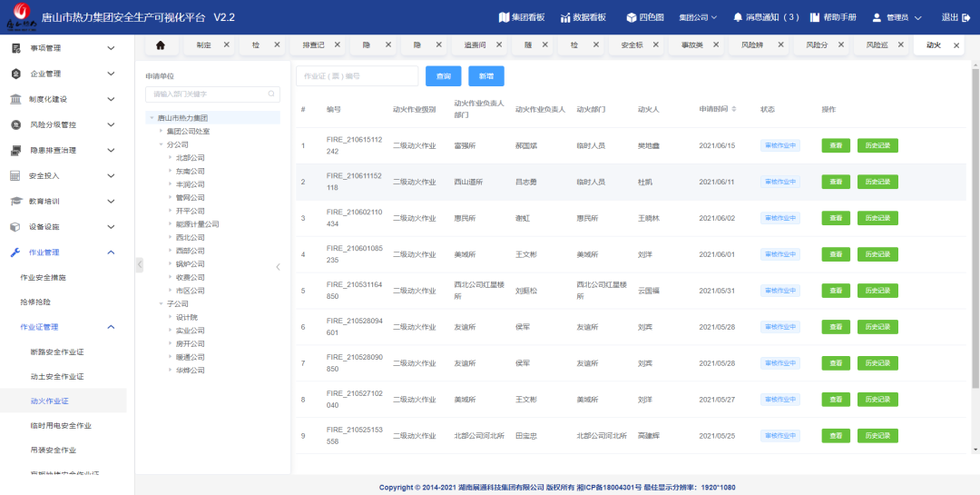
Task: Collapse the 子公司 tree node
Action: point(161,304)
